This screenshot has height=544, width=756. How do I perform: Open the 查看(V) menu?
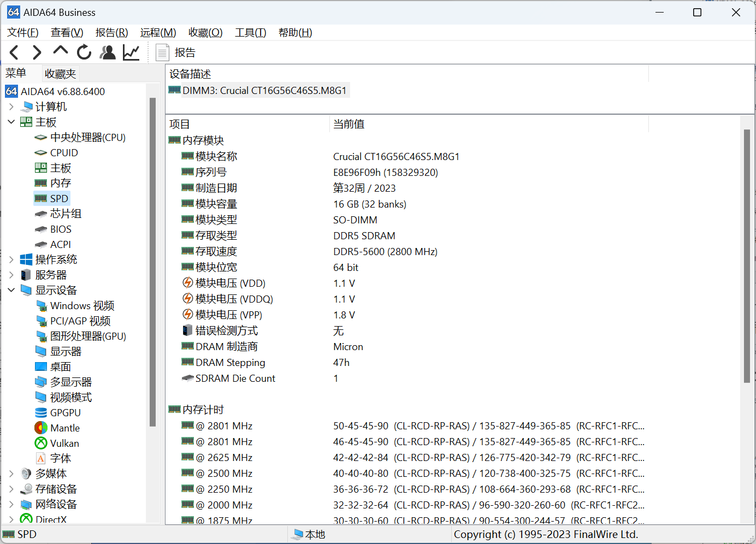(67, 33)
